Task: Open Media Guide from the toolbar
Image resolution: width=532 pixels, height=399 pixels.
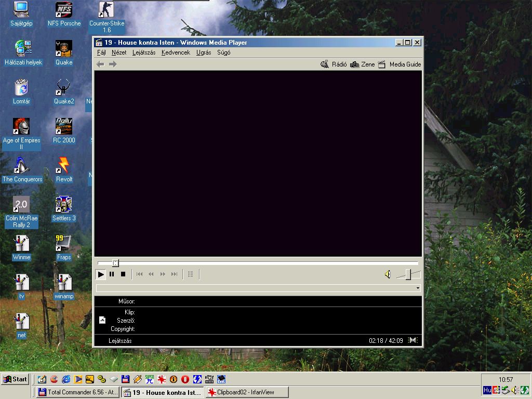Action: point(400,64)
